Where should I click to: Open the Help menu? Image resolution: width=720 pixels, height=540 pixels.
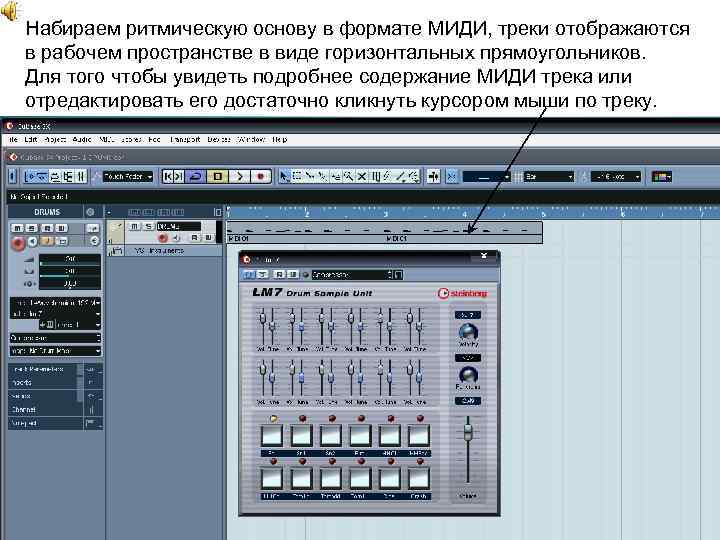[x=280, y=140]
